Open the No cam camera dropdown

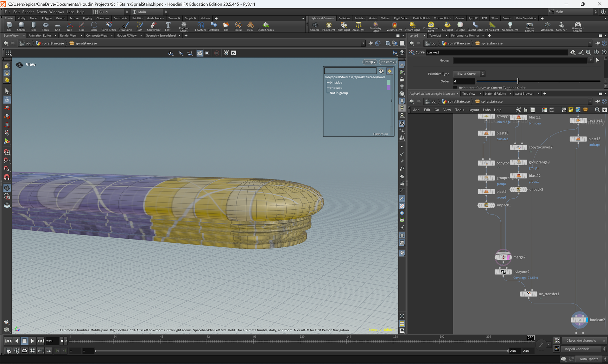coord(388,62)
